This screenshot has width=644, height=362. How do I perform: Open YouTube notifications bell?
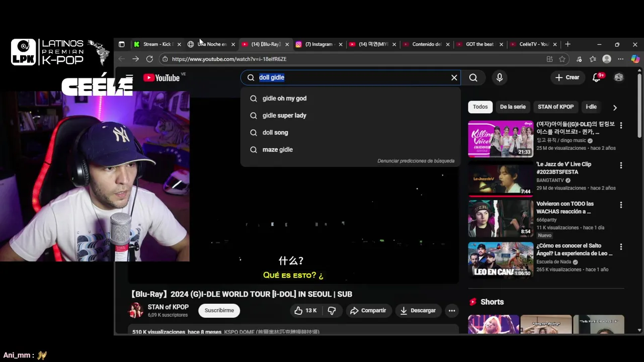[597, 77]
